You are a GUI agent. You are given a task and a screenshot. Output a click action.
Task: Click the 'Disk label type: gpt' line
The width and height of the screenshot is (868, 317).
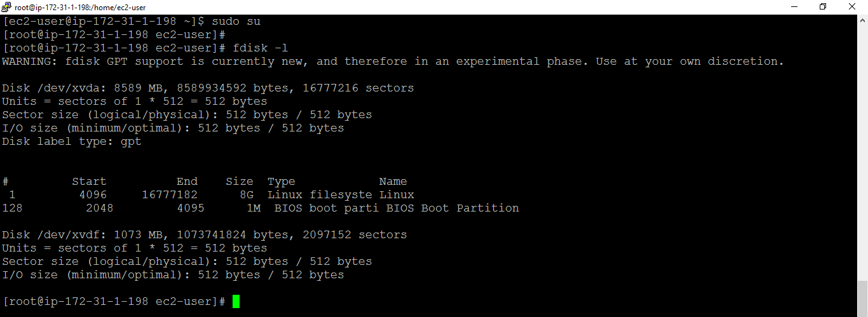(72, 142)
